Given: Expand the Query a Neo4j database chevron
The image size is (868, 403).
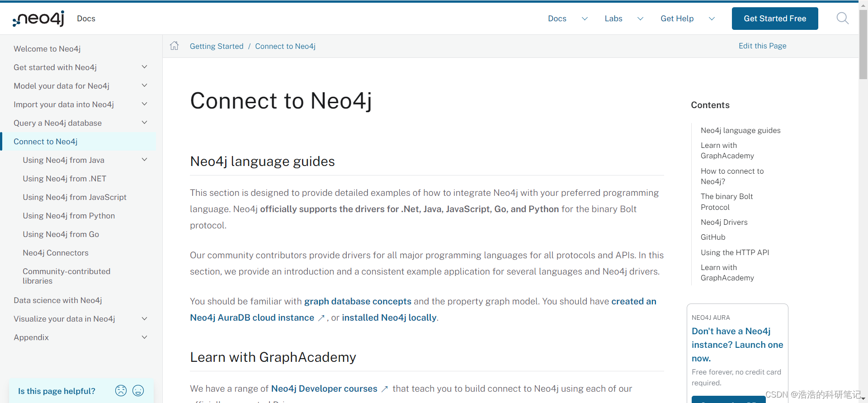Looking at the screenshot, I should (x=145, y=123).
